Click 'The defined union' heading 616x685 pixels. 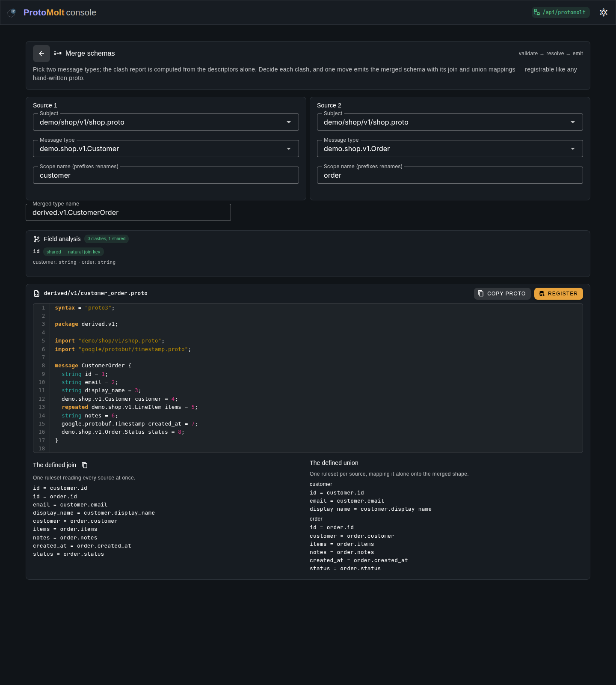click(x=334, y=463)
